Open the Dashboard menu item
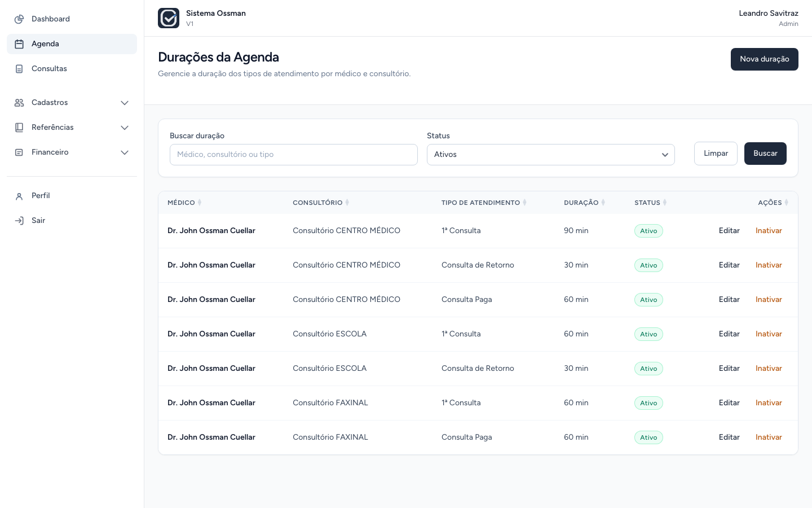 click(x=72, y=19)
